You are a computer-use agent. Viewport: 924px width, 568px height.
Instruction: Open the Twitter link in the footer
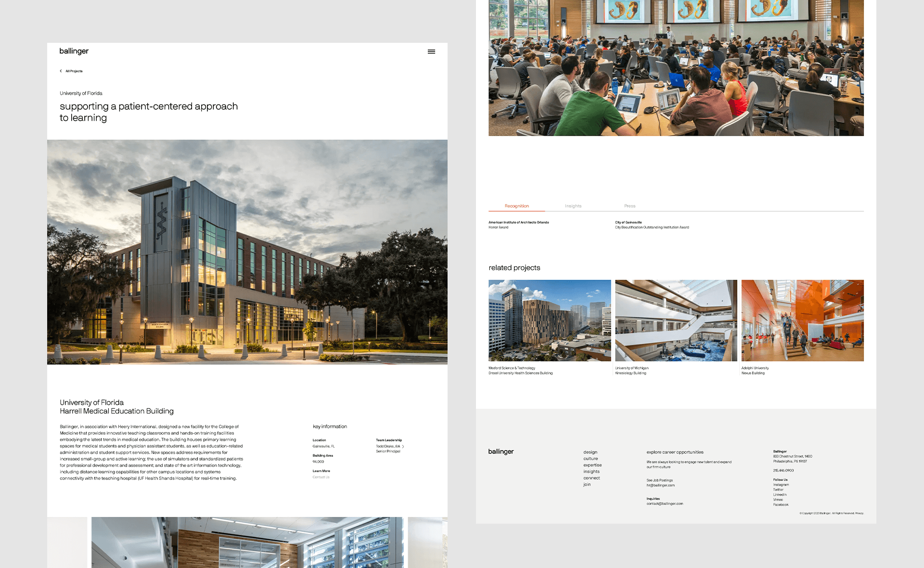click(x=778, y=490)
